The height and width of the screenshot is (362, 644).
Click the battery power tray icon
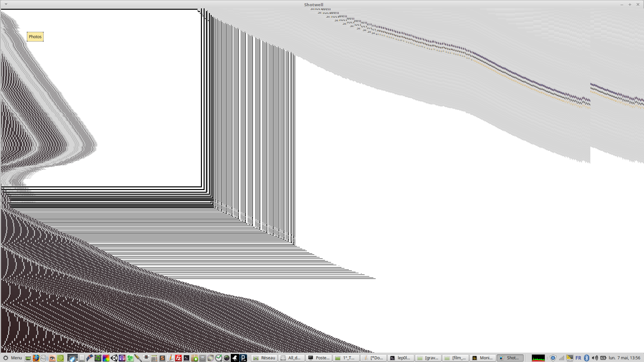click(603, 358)
